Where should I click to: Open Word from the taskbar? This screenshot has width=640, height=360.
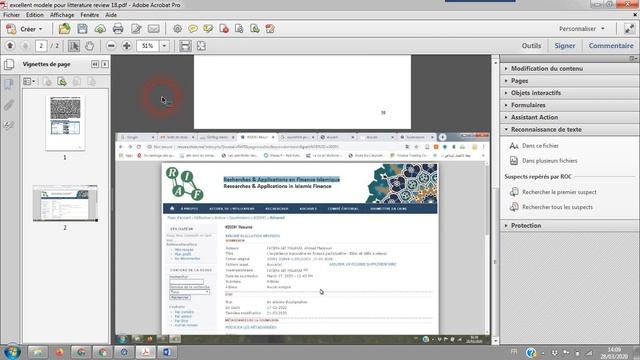click(x=167, y=352)
